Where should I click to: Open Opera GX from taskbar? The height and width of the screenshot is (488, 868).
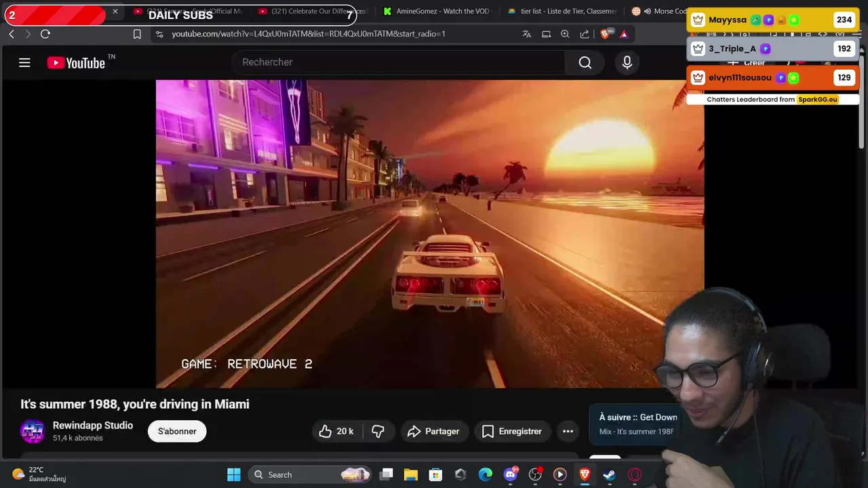coord(635,474)
